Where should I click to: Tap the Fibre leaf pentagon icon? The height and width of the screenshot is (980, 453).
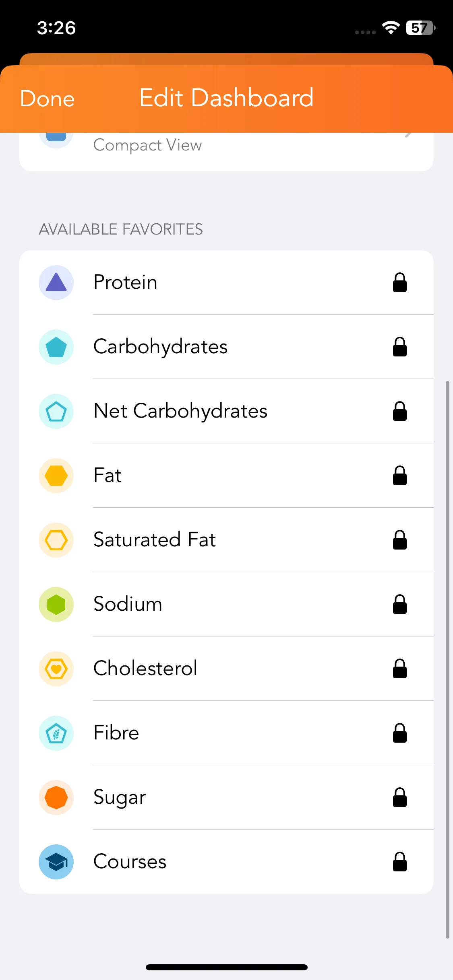pyautogui.click(x=56, y=733)
